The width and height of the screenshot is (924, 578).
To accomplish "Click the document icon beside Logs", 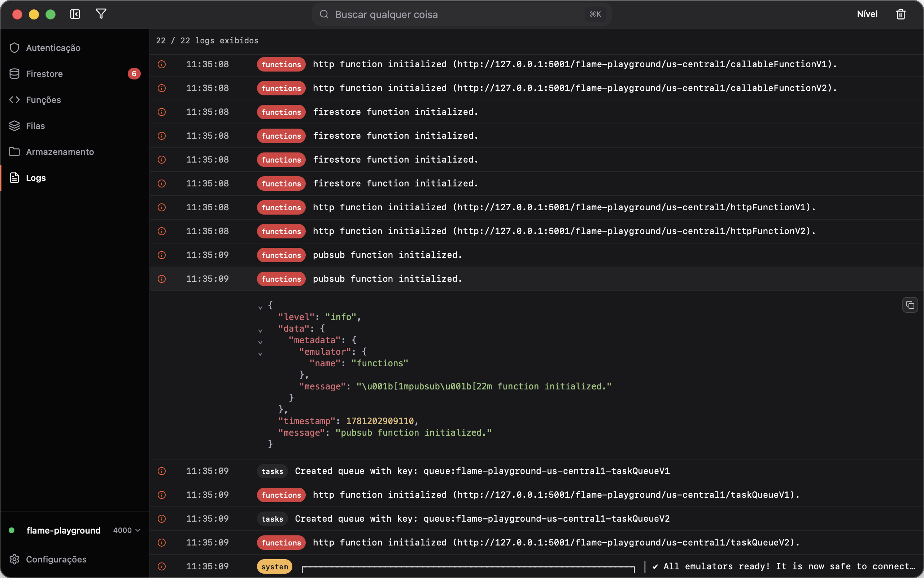I will [x=14, y=178].
